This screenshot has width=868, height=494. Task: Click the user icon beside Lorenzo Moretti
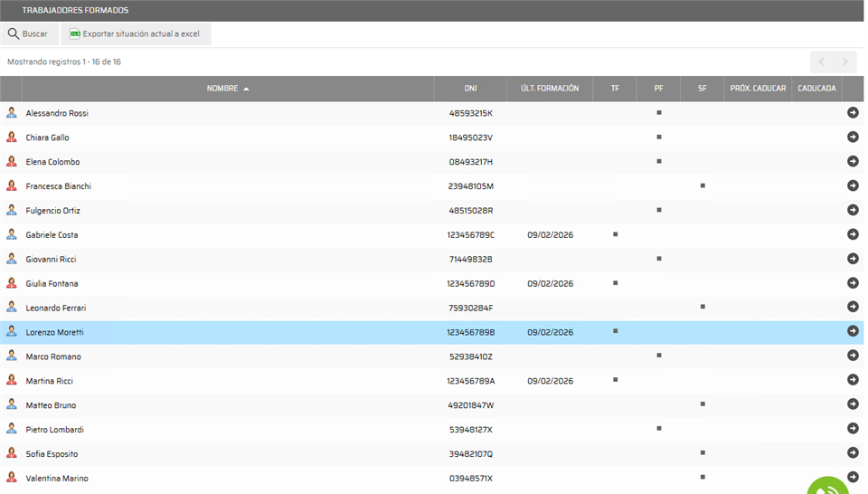click(11, 331)
